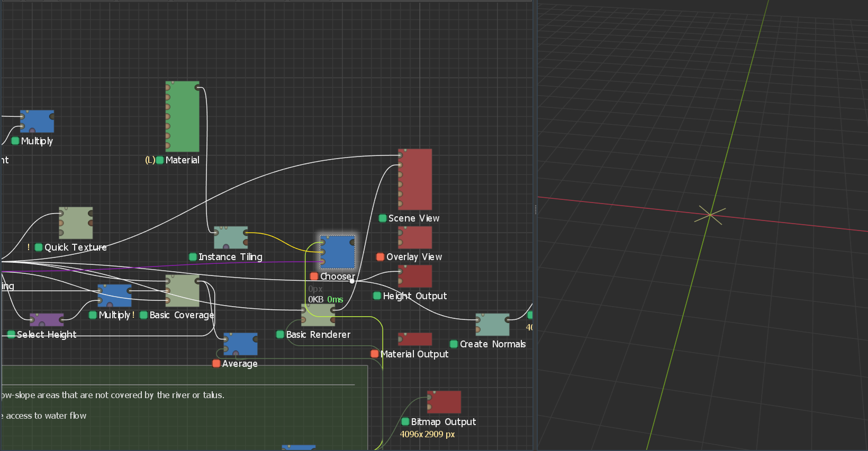Screen dimensions: 868x451
Task: Click the origin marker in the 3D viewport
Action: [x=710, y=215]
